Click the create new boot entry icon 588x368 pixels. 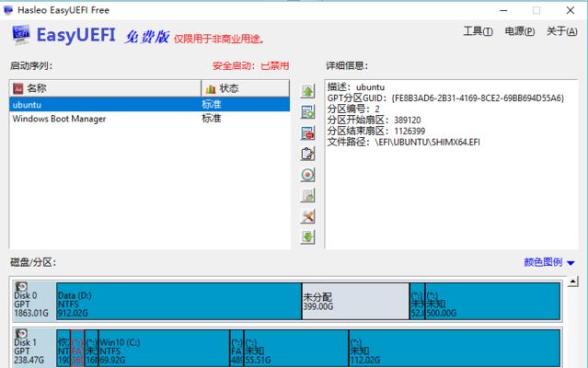click(x=307, y=112)
